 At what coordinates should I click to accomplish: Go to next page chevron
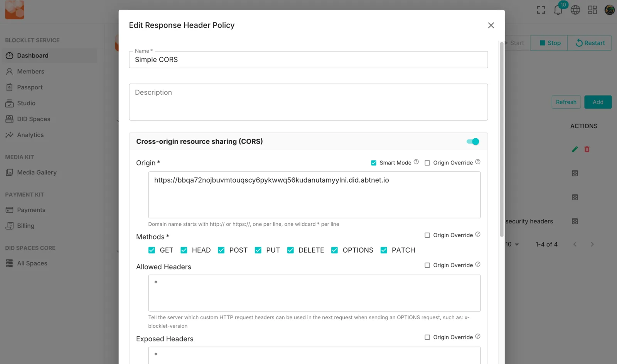point(592,244)
